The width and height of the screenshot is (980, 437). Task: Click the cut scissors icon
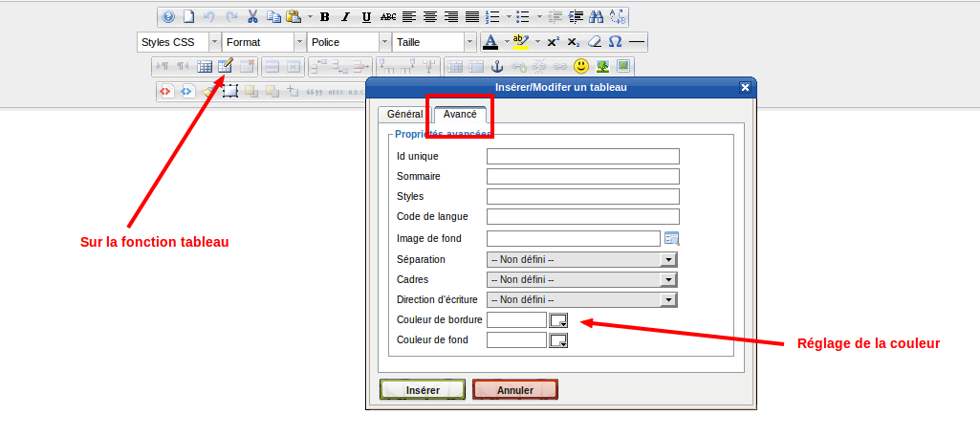252,16
